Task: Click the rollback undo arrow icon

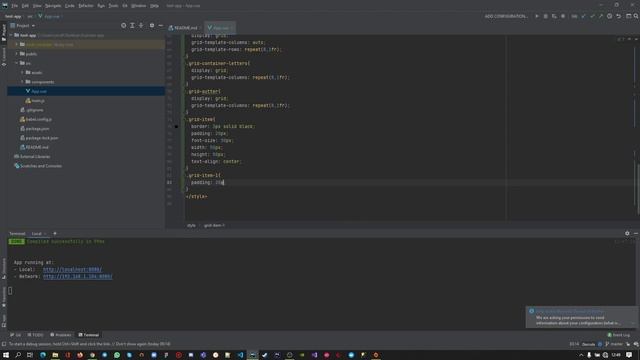Action: [619, 16]
